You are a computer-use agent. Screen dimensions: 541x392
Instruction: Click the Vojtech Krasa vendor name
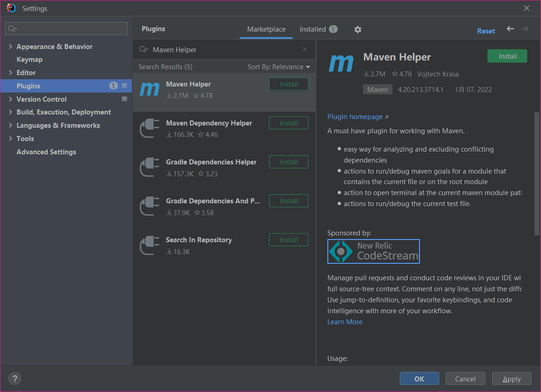point(438,74)
